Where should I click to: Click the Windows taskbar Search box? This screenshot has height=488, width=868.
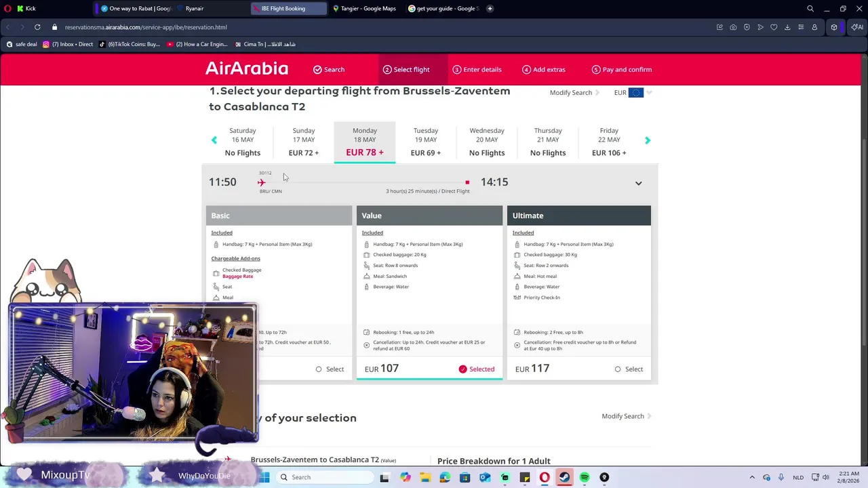point(324,477)
